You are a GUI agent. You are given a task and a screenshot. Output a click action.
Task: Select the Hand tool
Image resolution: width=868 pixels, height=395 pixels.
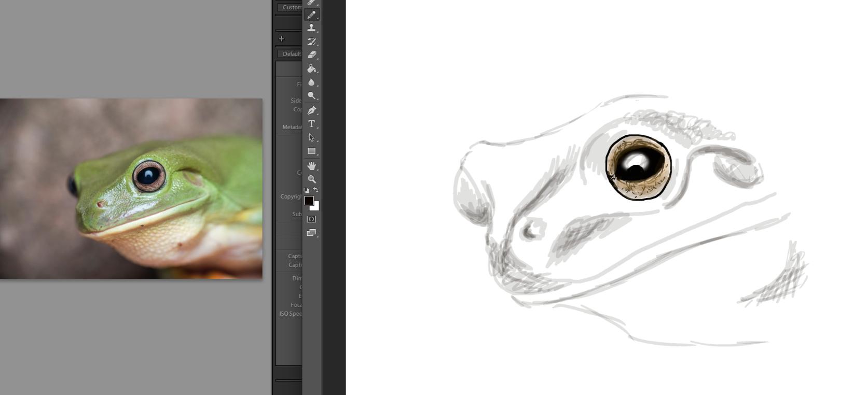point(311,166)
